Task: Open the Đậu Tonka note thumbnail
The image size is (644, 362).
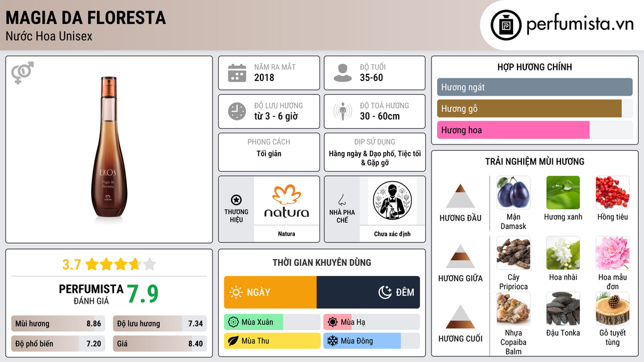Action: 563,309
